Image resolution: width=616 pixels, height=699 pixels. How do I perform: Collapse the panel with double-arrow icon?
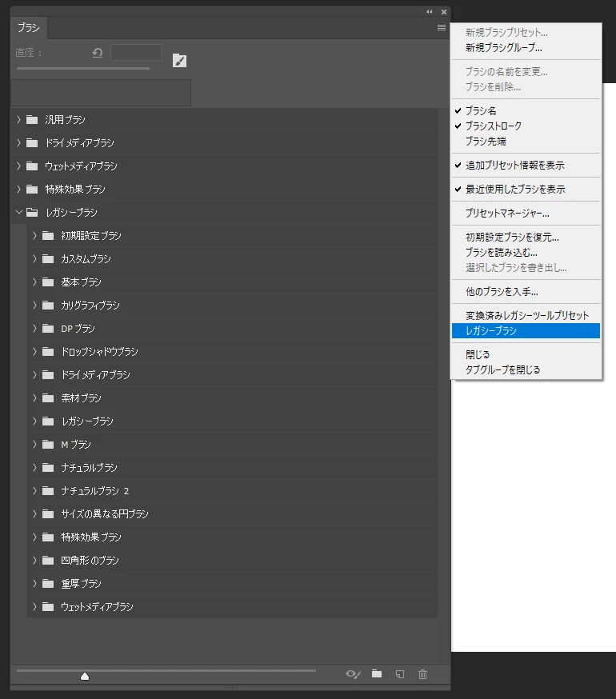click(x=429, y=12)
